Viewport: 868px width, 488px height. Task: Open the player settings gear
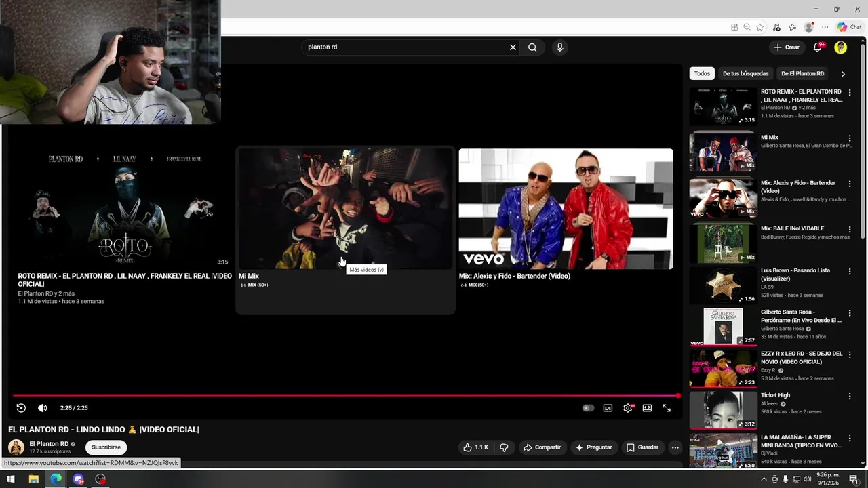click(628, 408)
